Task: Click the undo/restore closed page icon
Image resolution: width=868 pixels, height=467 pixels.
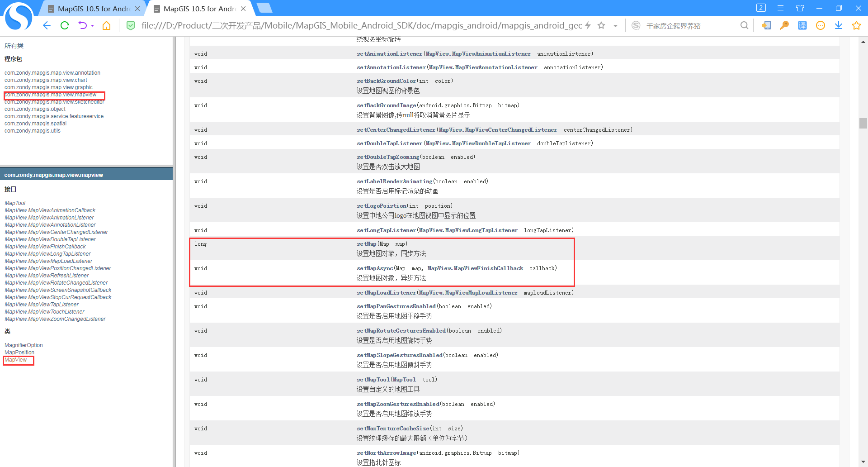Action: click(x=82, y=26)
